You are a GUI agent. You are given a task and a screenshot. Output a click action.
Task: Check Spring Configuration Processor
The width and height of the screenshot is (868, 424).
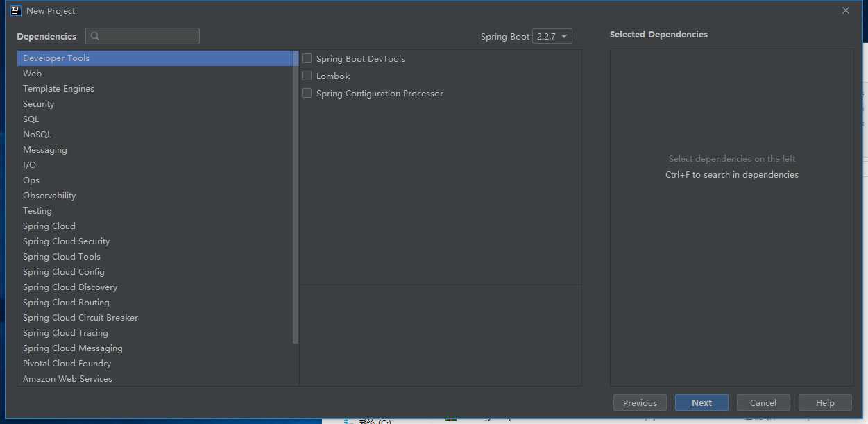click(307, 94)
